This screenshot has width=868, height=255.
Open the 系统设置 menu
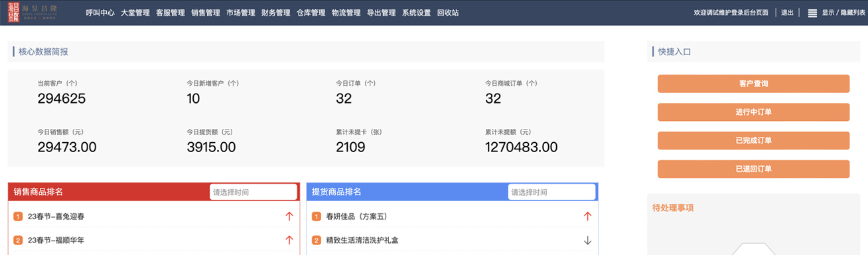coord(417,13)
